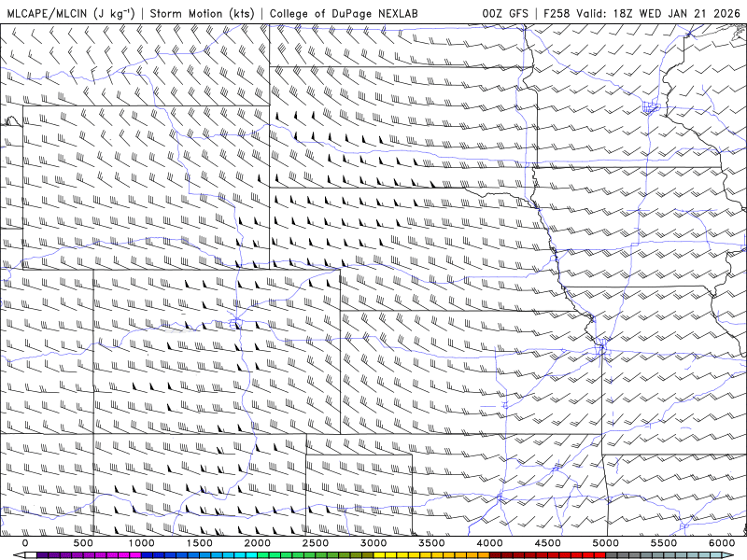Click the 3000 label on the color scale
747x560 pixels.
point(374,543)
